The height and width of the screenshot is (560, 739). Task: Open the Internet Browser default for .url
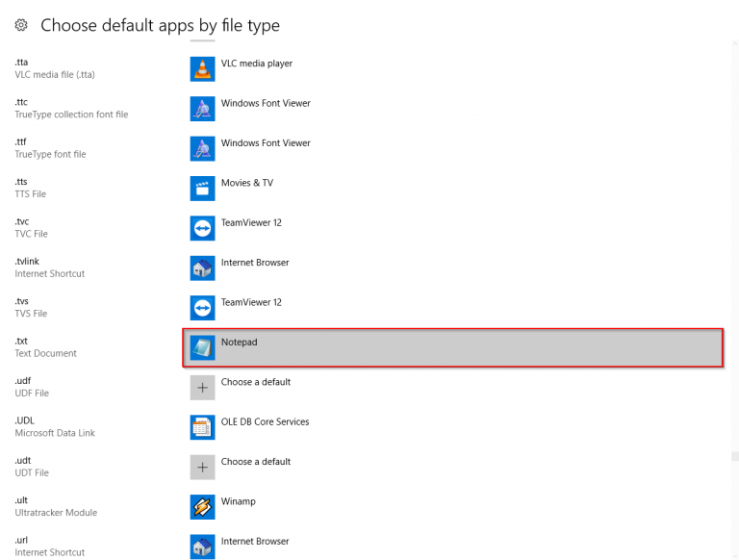coord(254,542)
